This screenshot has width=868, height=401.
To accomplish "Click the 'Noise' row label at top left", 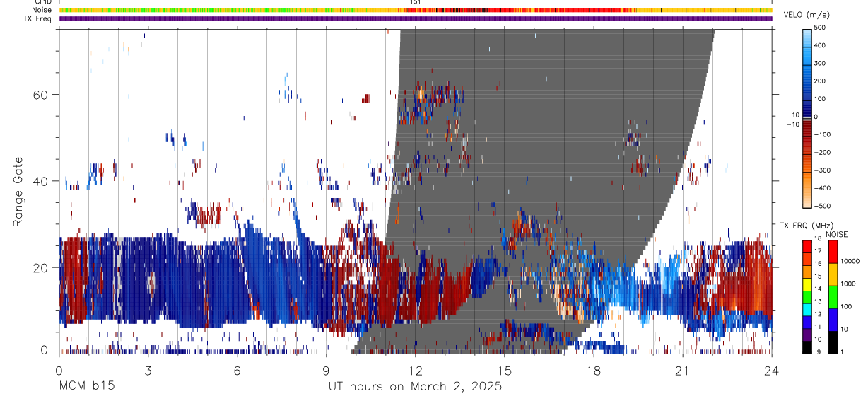I will (x=42, y=10).
